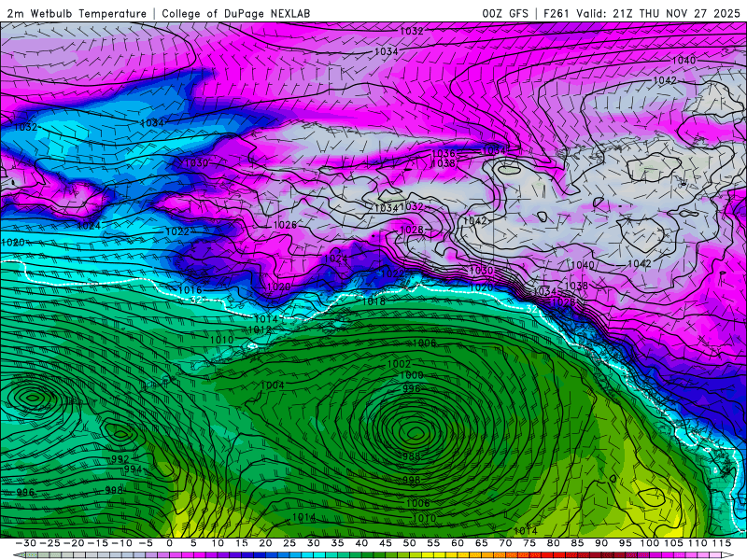Click the -30 value on the color scale

pos(25,543)
